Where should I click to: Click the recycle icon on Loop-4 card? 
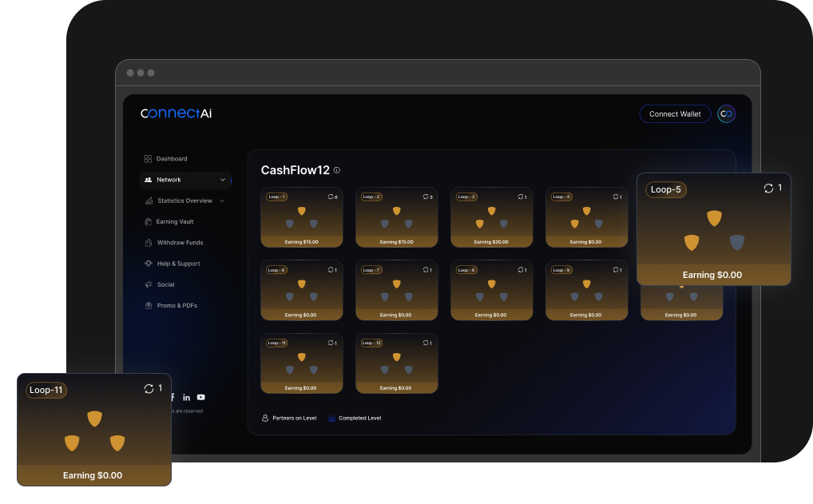click(x=616, y=197)
